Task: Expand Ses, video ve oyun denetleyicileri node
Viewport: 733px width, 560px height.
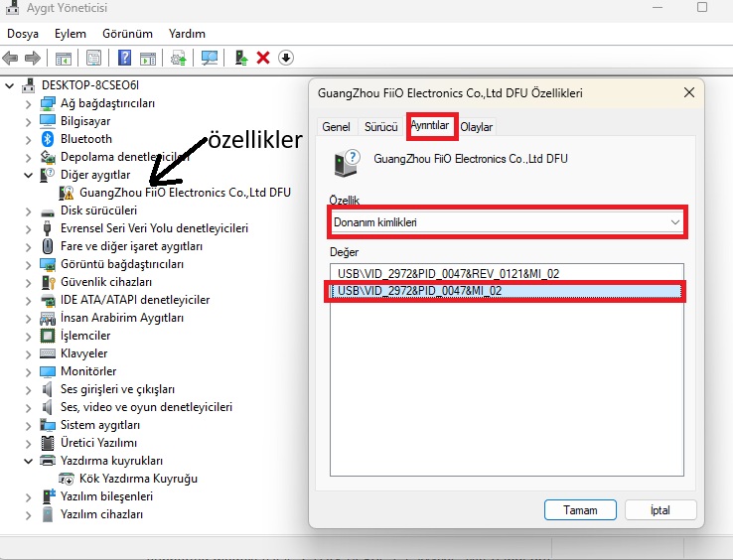Action: click(x=28, y=408)
